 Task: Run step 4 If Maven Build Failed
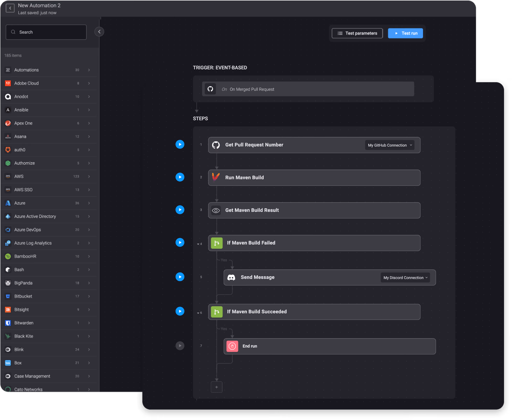pyautogui.click(x=180, y=242)
